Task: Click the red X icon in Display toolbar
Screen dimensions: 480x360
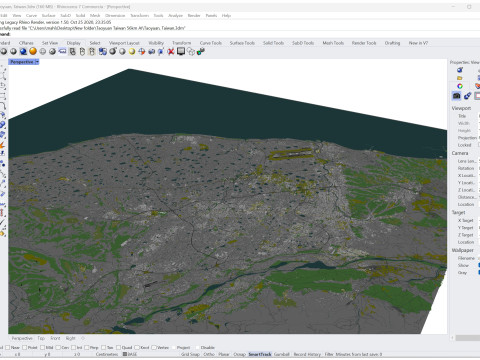Action: 171,51
